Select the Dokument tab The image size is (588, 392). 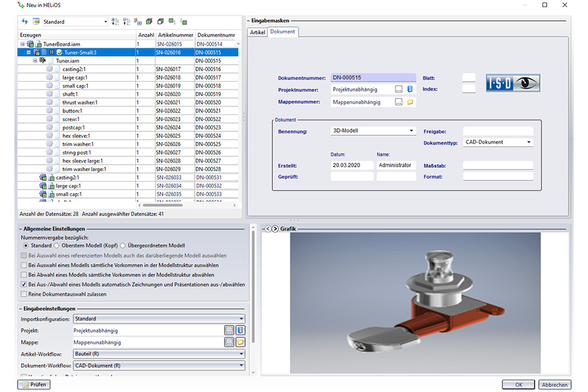tap(282, 31)
